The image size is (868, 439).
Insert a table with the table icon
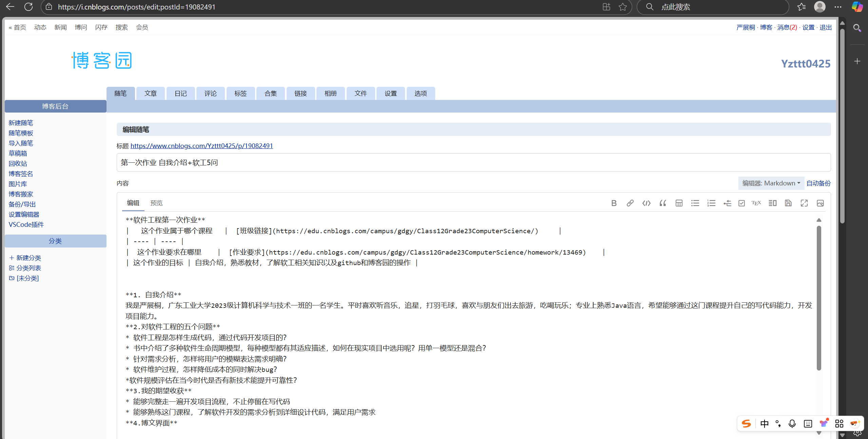click(679, 203)
